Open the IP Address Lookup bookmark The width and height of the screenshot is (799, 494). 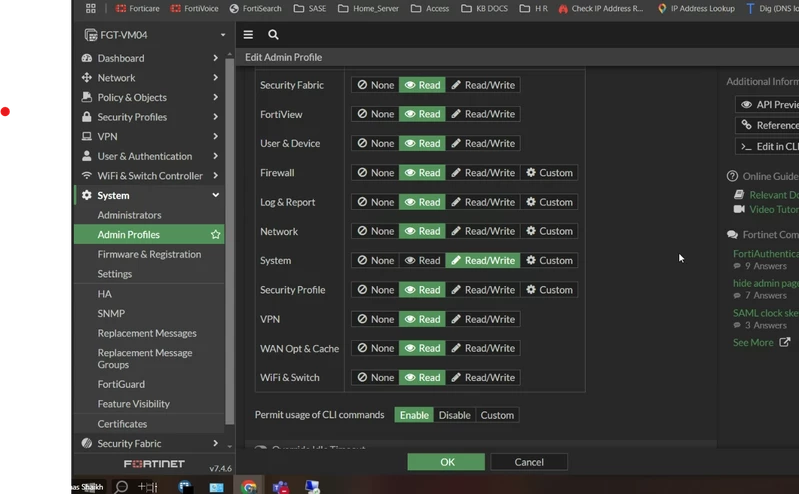tap(696, 8)
